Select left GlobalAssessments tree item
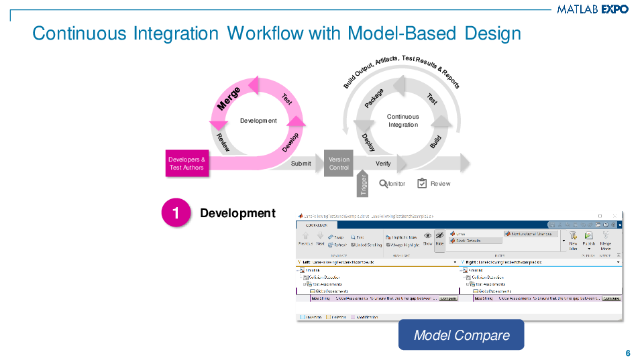 tap(329, 291)
